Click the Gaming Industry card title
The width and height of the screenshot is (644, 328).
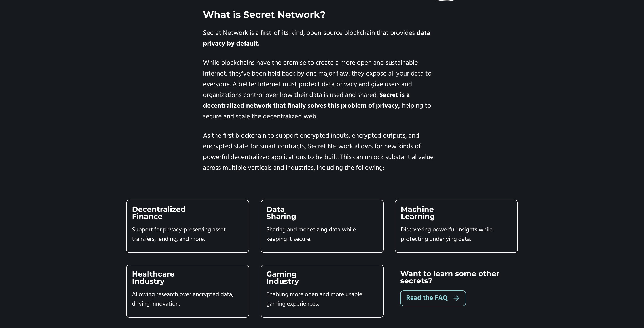tap(282, 278)
